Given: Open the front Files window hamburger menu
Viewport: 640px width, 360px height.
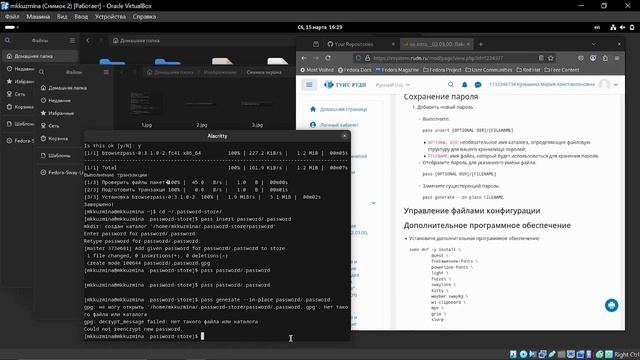Looking at the screenshot, I should [106, 72].
